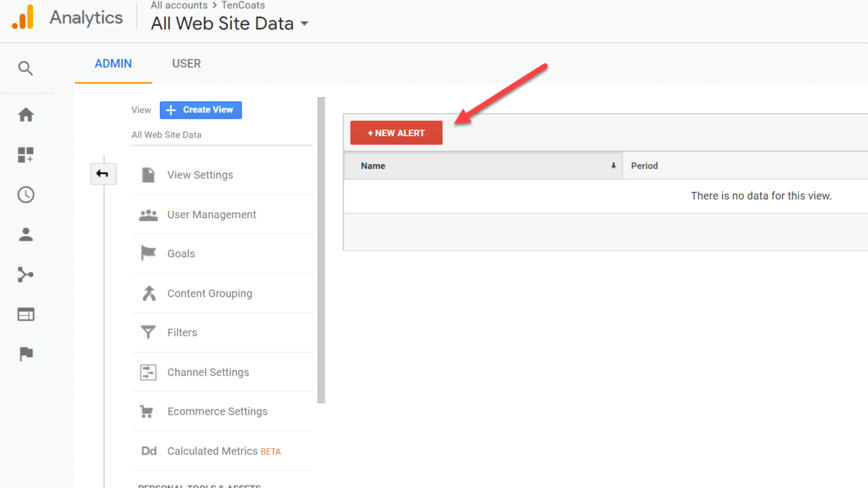
Task: Click the blue Create View button
Action: pyautogui.click(x=201, y=110)
